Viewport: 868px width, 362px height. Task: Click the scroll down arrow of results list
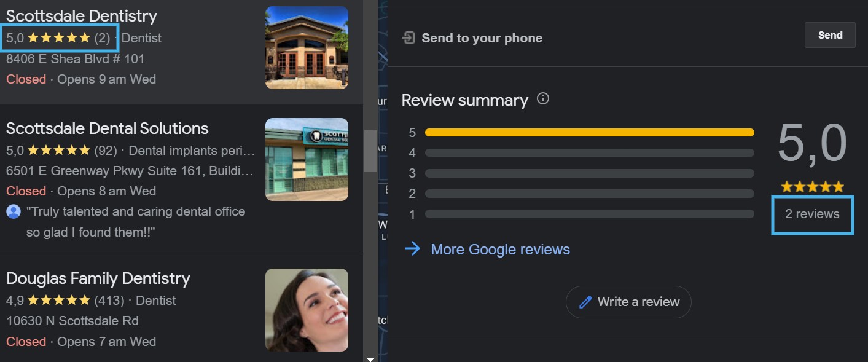(x=370, y=359)
